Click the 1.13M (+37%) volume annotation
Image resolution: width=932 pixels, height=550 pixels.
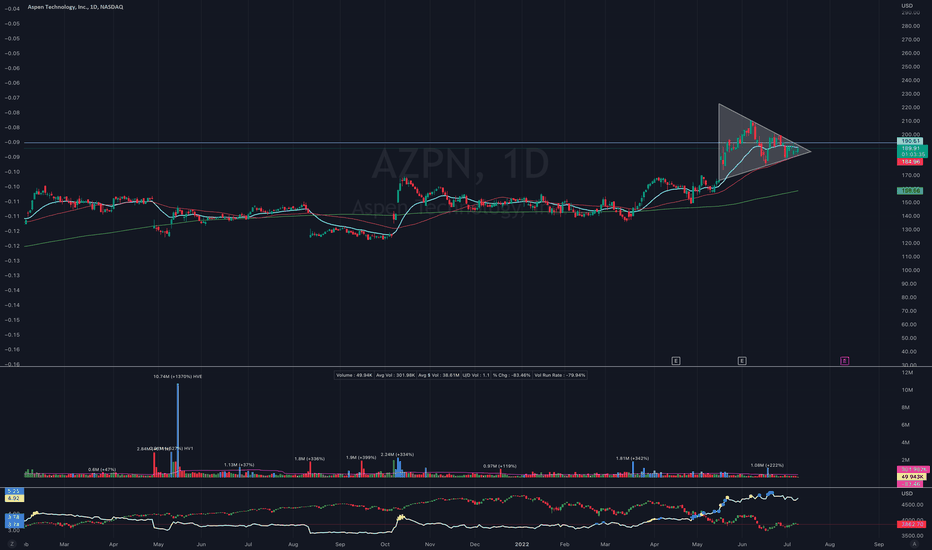pyautogui.click(x=239, y=464)
